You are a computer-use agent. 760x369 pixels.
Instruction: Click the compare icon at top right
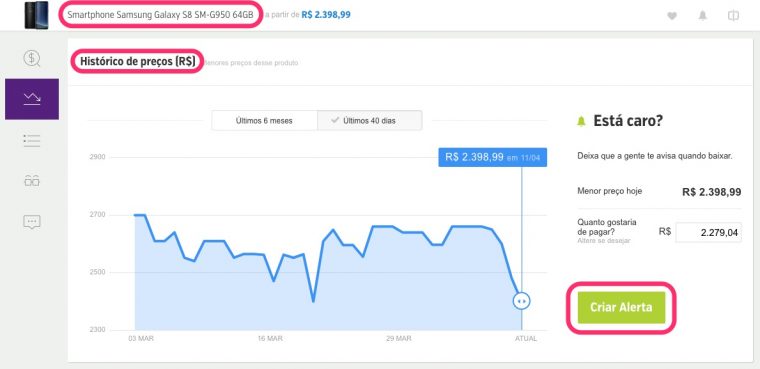click(733, 16)
